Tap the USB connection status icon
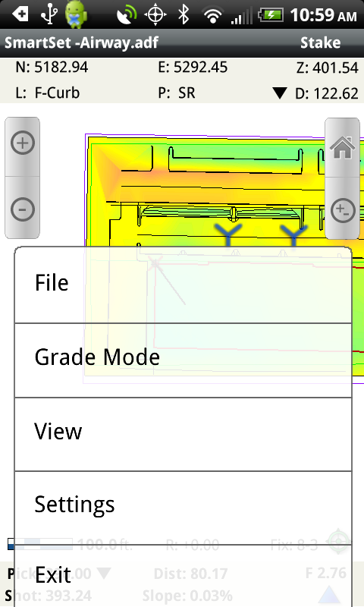This screenshot has height=607, width=364. coord(49,15)
